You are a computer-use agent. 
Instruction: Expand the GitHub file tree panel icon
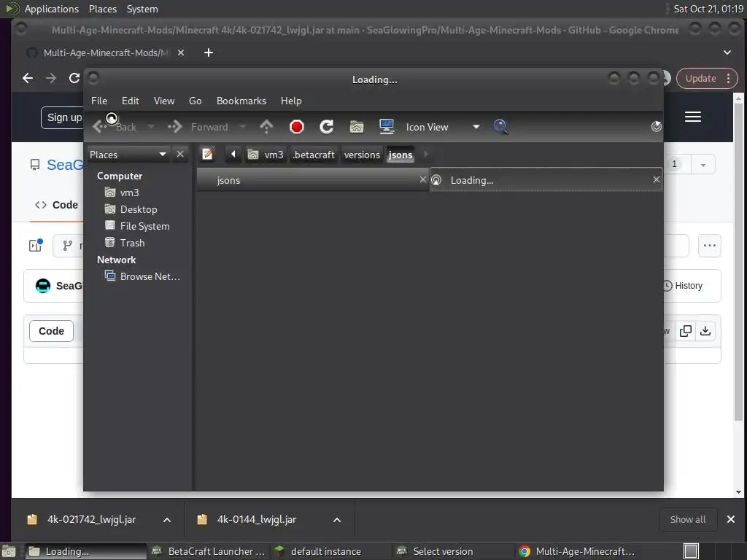coord(36,245)
